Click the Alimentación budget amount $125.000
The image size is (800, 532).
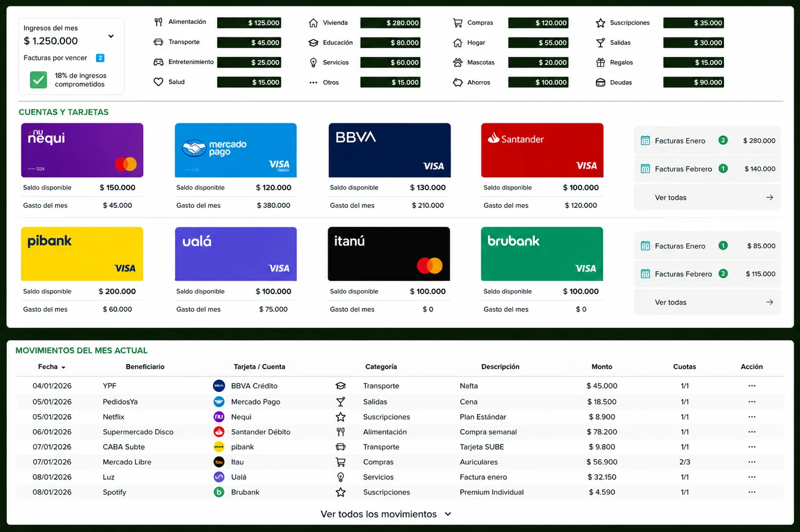[249, 23]
